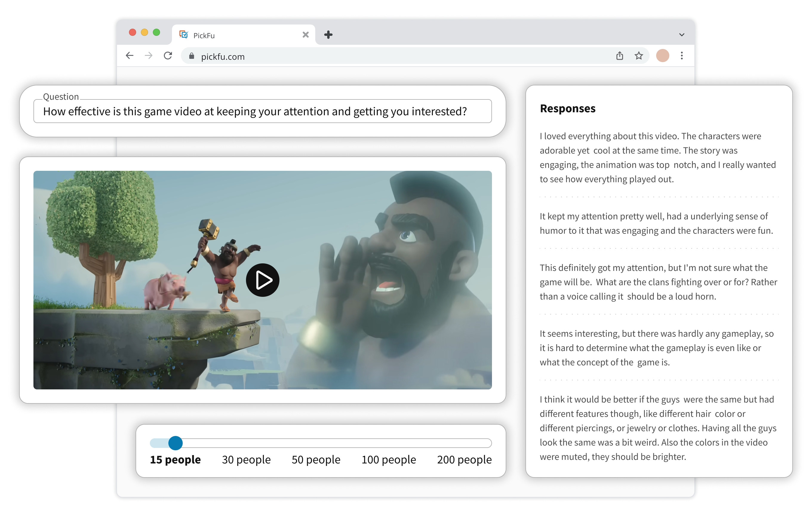Click into the Question text field

click(x=262, y=111)
